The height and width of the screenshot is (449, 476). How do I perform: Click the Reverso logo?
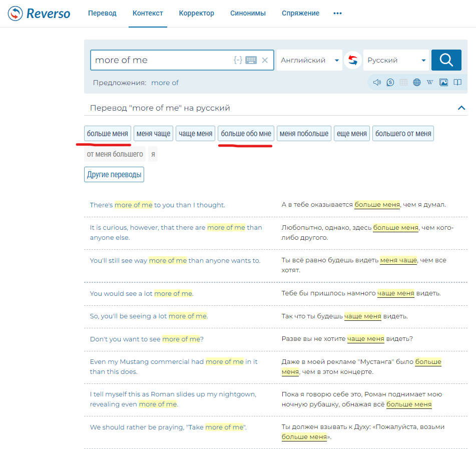(39, 14)
